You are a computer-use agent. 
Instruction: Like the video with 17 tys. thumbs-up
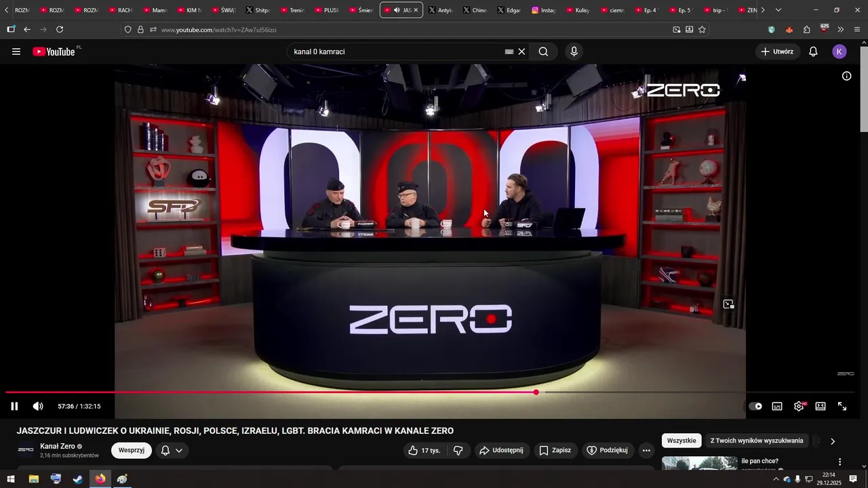pos(424,450)
